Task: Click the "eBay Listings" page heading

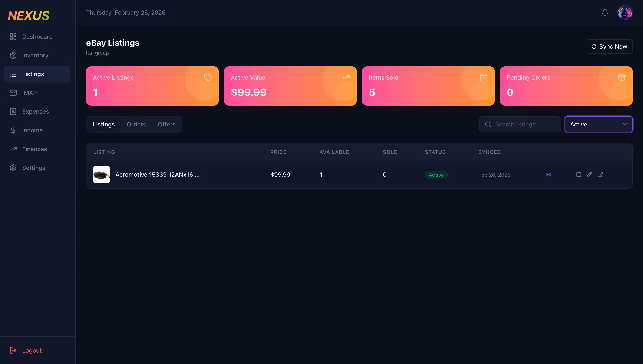Action: coord(113,43)
